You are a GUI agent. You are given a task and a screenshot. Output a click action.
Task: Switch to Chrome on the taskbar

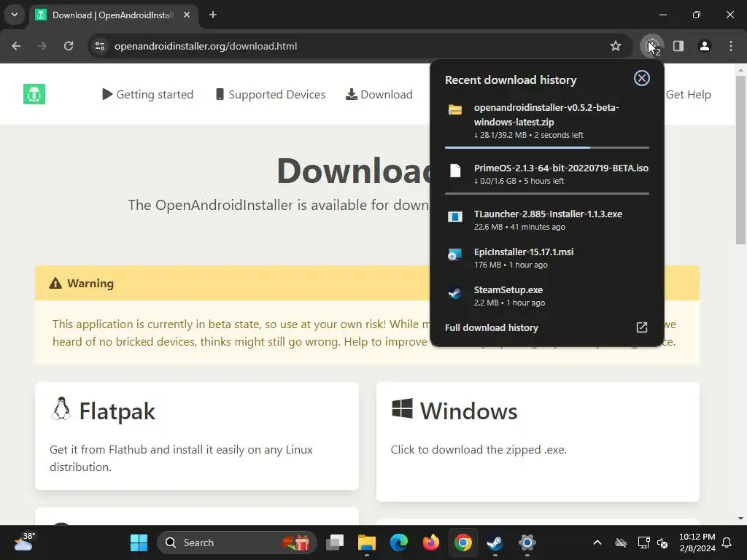462,542
